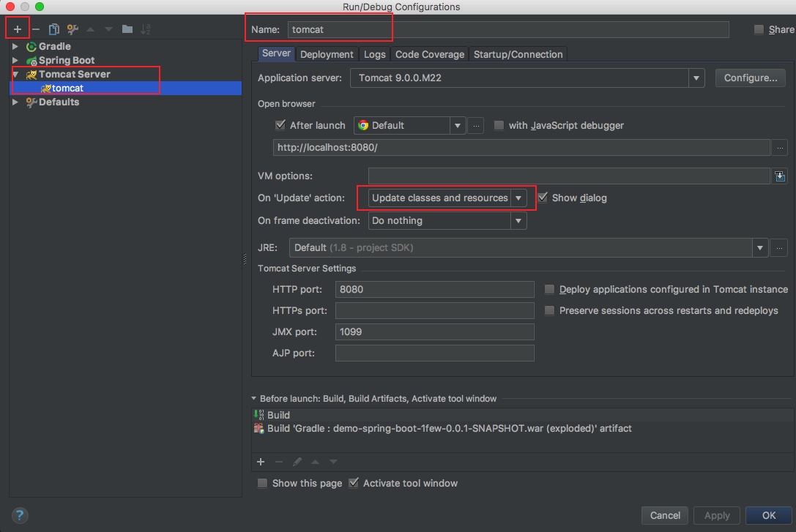Expand the Gradle tree node
Viewport: 796px width, 532px height.
coord(15,46)
